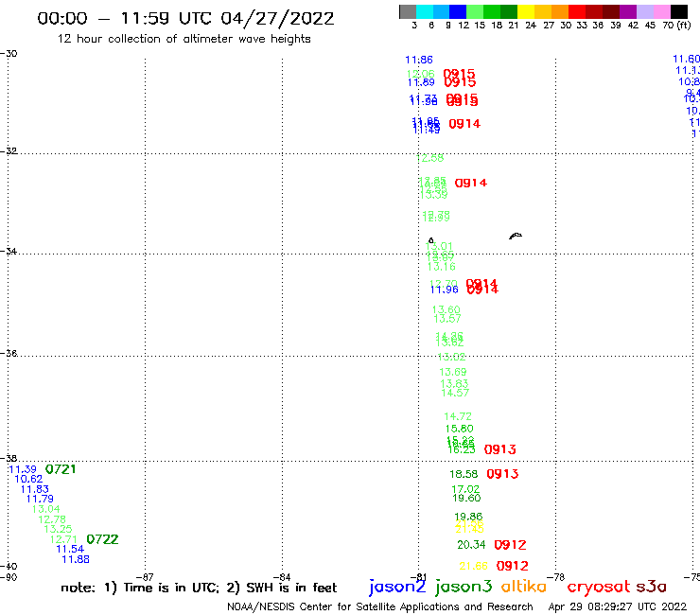Click the cyan swatch in the color bar
The height and width of the screenshot is (615, 700).
click(x=424, y=11)
